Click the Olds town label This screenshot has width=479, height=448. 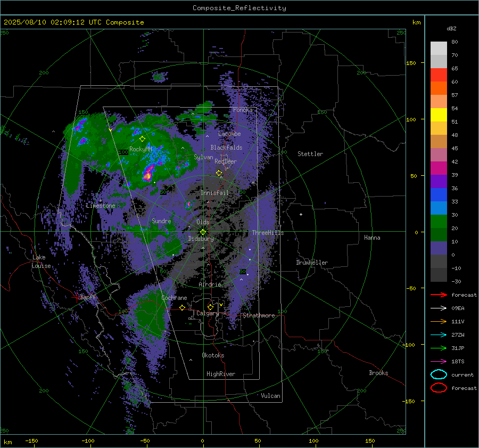[x=203, y=222]
